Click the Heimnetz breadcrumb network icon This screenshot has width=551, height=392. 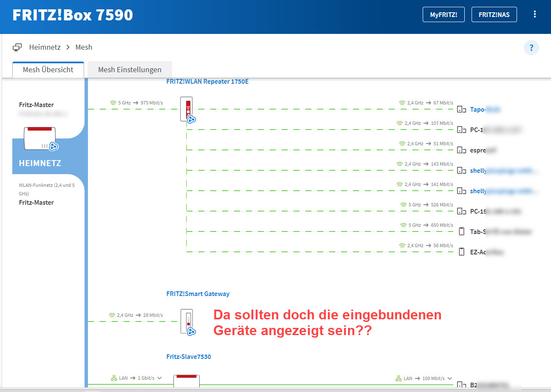pyautogui.click(x=17, y=47)
